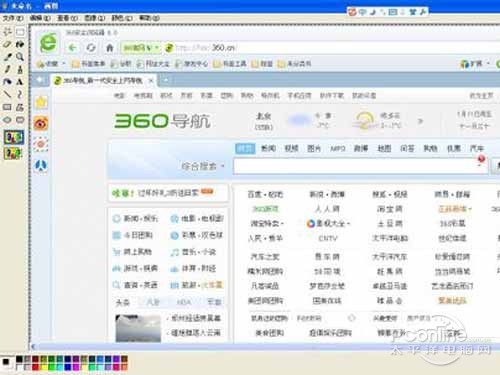Choose the Eraser tool in Paint toolbox

[x=7, y=44]
